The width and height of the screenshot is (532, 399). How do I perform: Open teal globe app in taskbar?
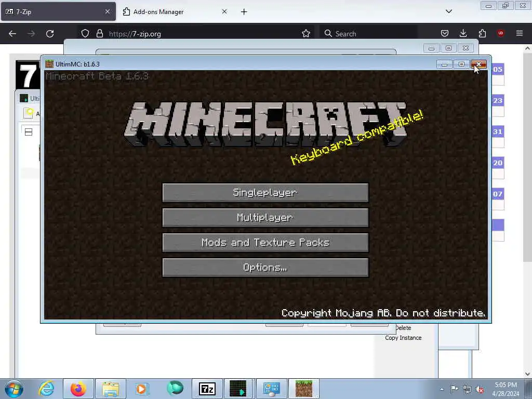(175, 388)
